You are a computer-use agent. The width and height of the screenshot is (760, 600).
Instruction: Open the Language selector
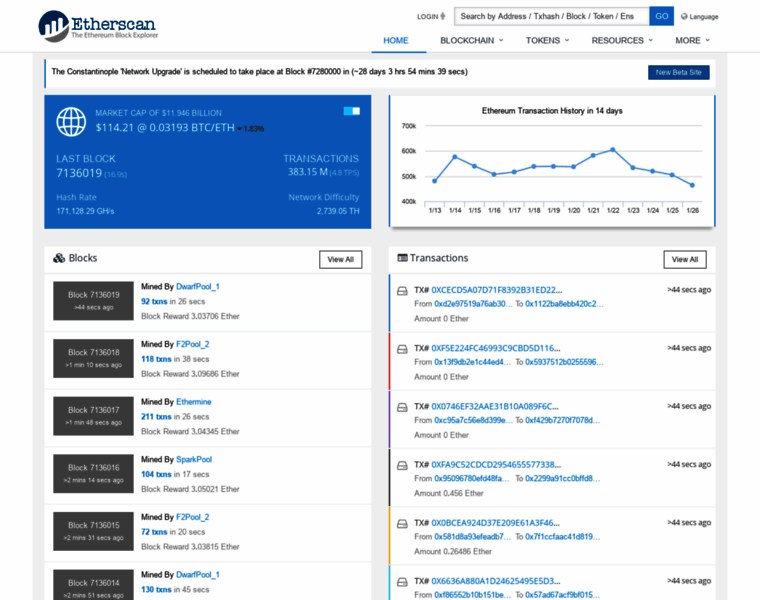pos(699,16)
